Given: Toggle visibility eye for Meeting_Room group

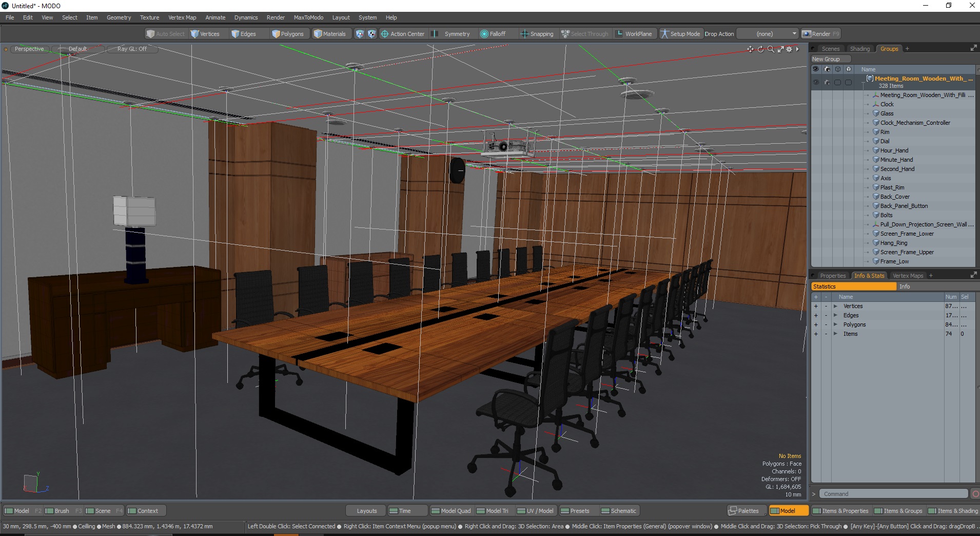Looking at the screenshot, I should [x=816, y=82].
